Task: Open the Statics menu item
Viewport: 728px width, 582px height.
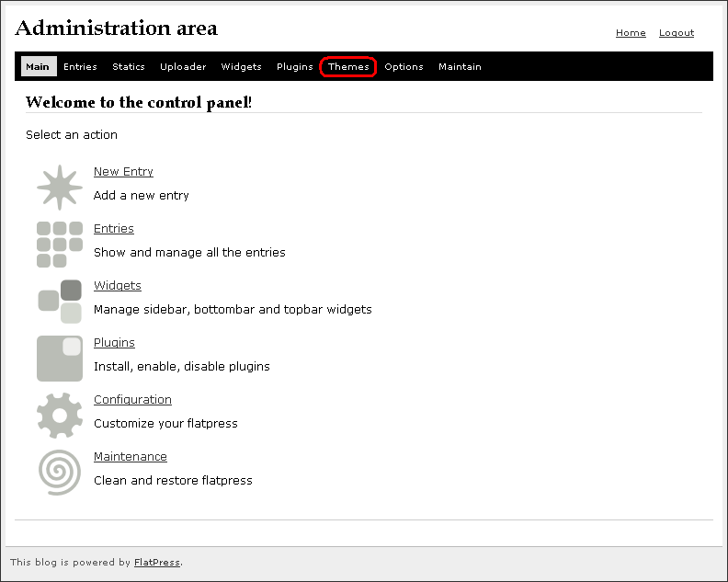Action: 129,67
